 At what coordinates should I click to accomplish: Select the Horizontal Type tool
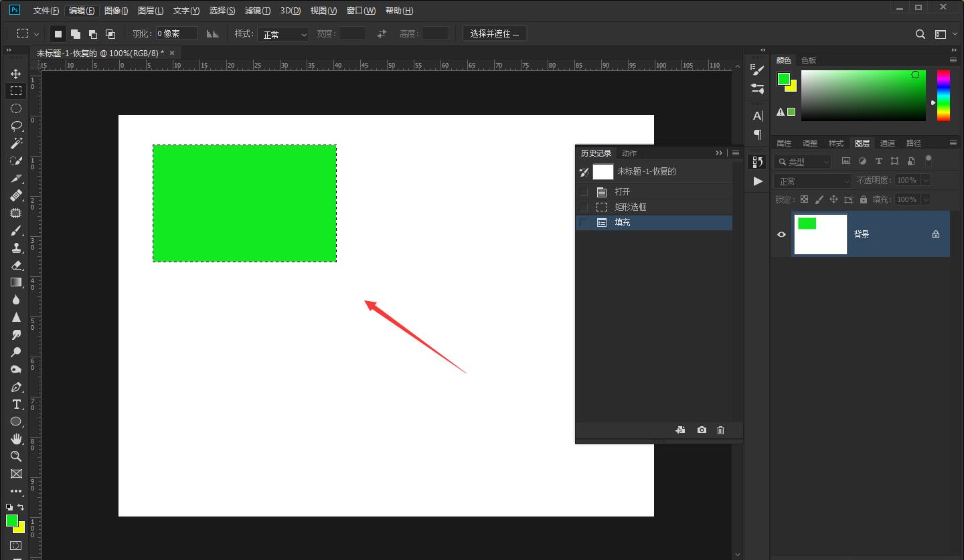click(x=16, y=404)
